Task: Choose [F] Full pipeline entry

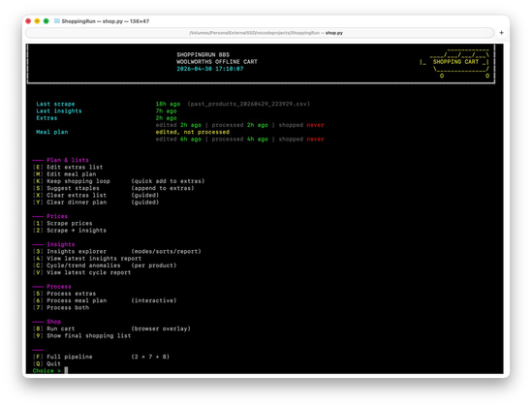Action: [x=101, y=357]
